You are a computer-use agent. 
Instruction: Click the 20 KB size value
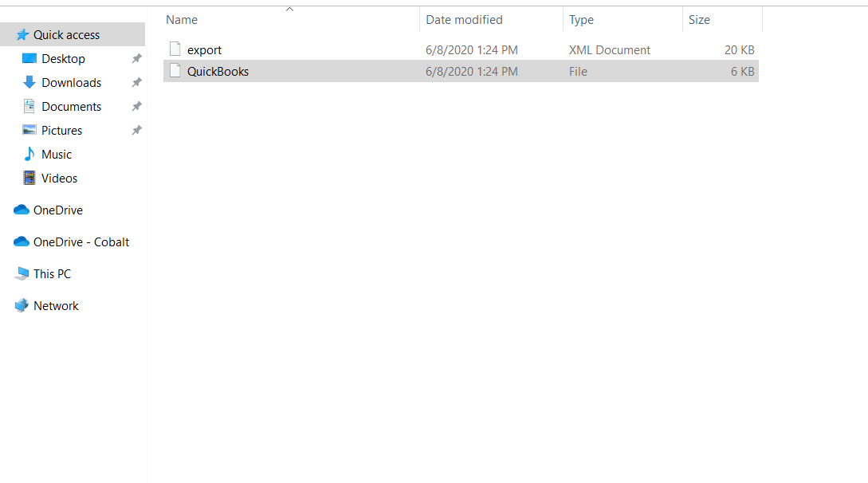pos(740,49)
